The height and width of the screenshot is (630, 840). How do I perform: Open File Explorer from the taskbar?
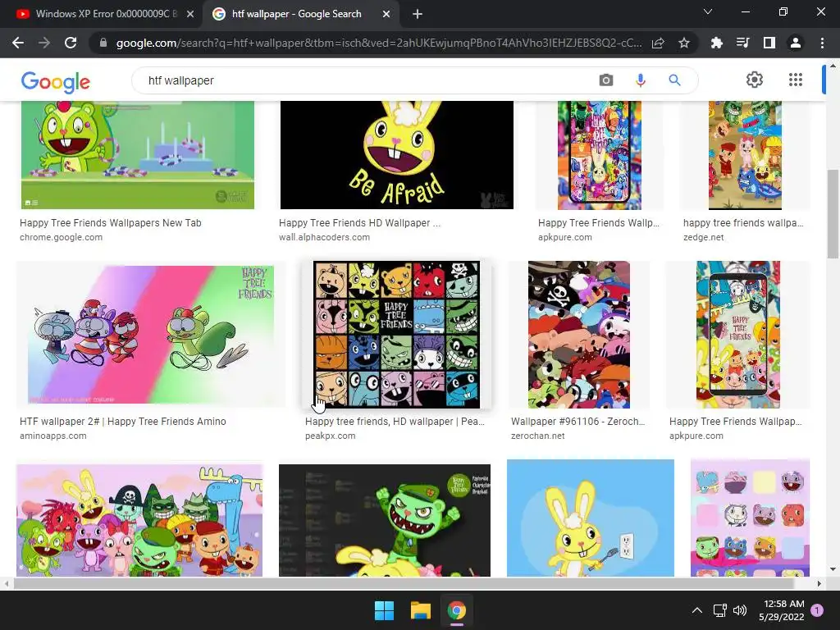pos(421,610)
